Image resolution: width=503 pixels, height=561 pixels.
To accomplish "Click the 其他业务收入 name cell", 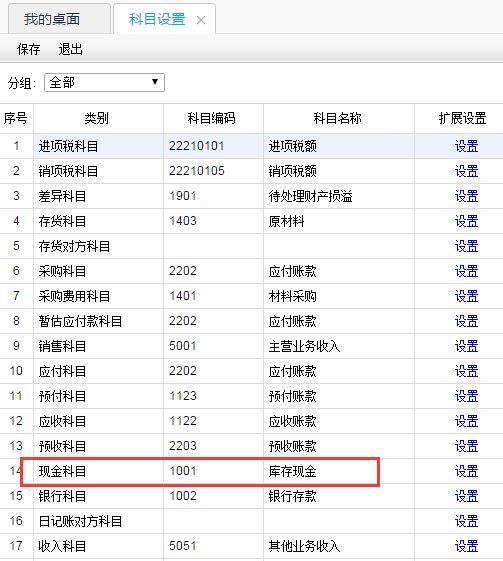I will click(339, 546).
